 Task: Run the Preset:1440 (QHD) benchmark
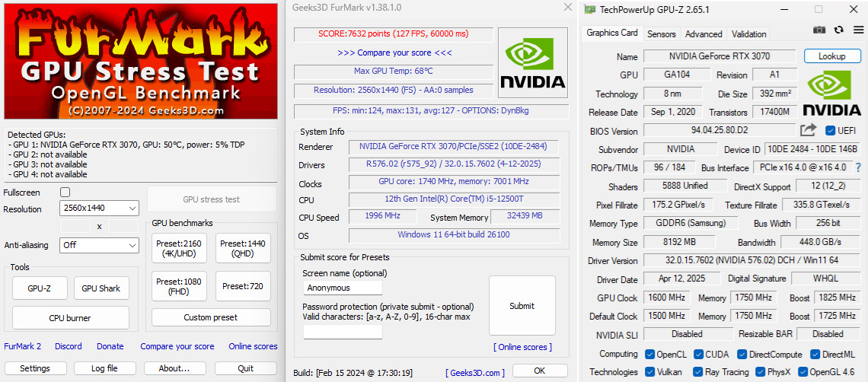coord(243,248)
